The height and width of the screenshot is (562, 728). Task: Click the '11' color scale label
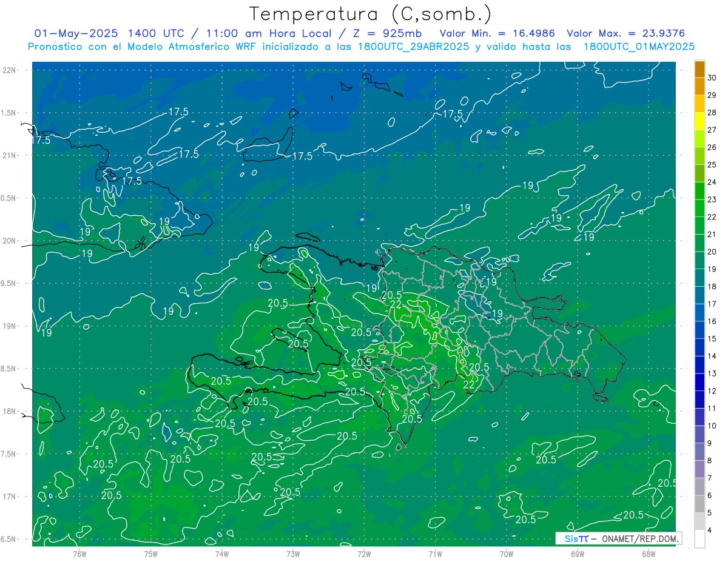coord(712,408)
